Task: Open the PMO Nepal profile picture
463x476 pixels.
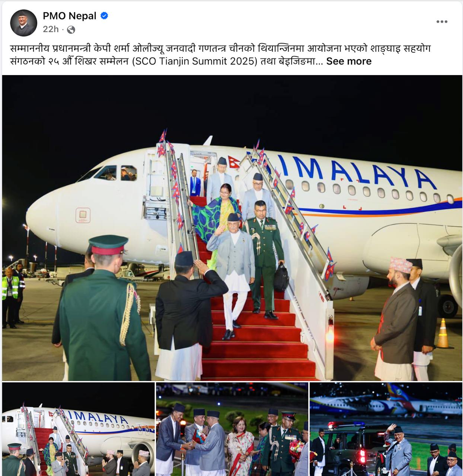Action: 23,23
